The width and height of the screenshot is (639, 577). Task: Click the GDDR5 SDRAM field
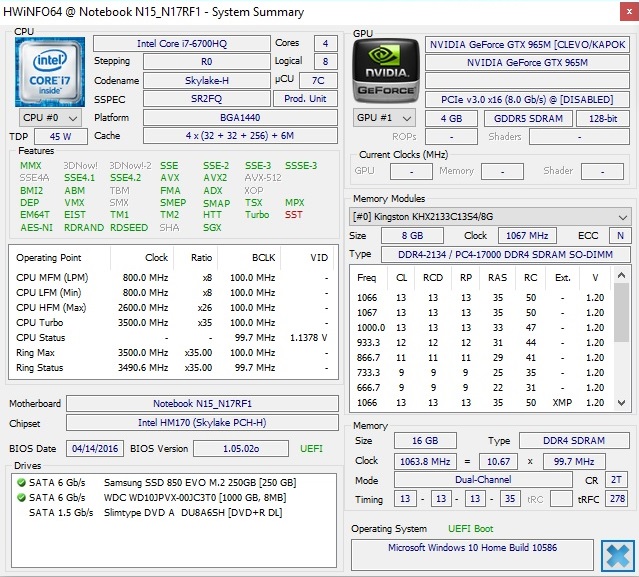click(528, 119)
